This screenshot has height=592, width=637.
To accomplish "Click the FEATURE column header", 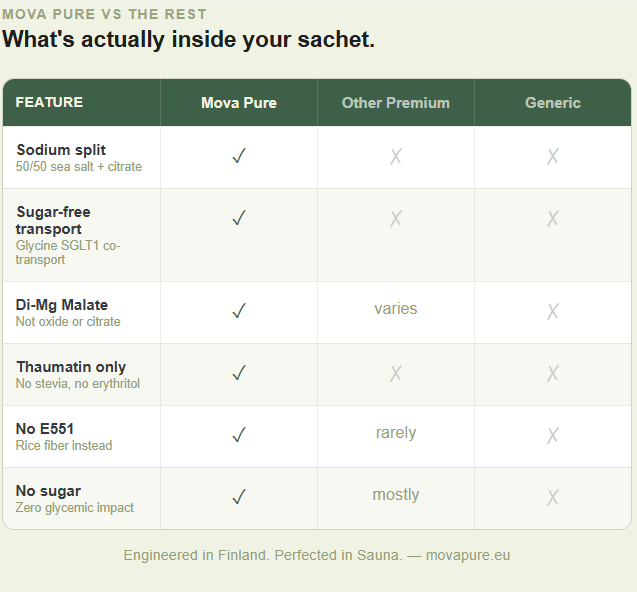I will tap(49, 102).
